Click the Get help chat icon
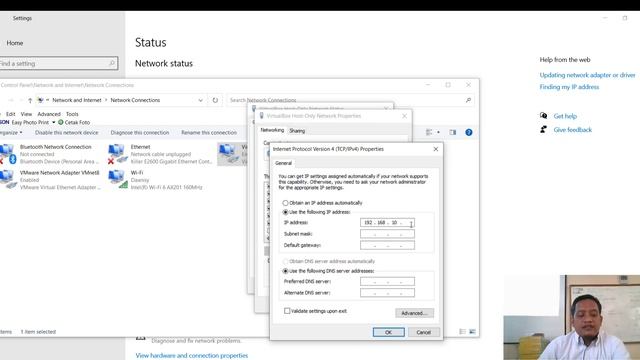The width and height of the screenshot is (640, 360). click(x=543, y=116)
